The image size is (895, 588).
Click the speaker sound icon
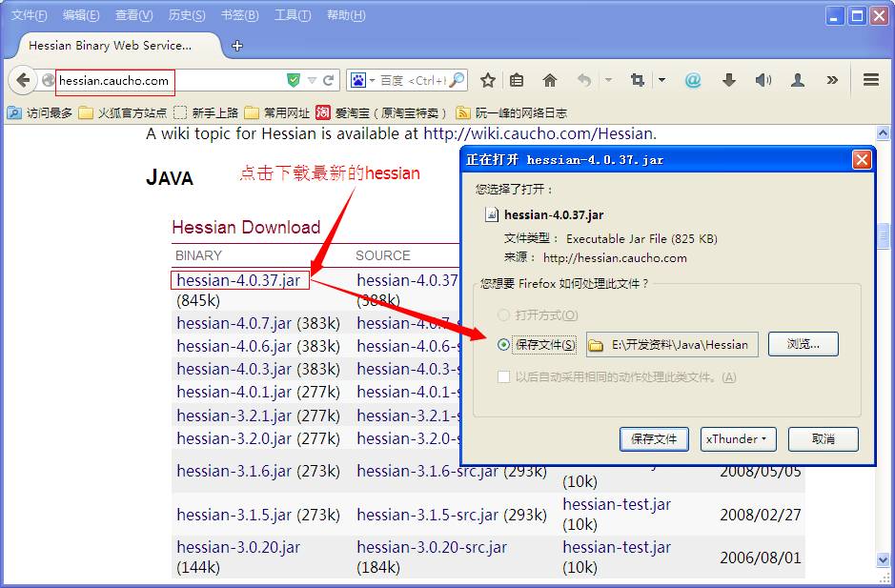(x=763, y=80)
